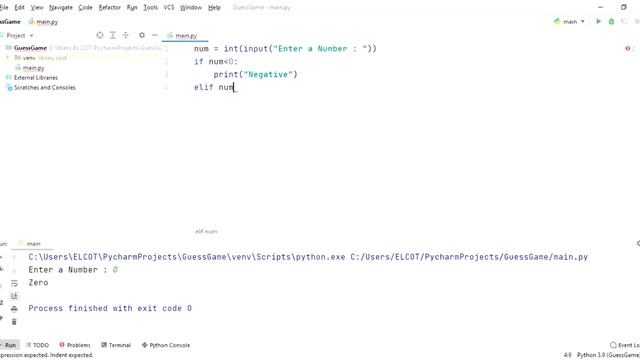Click the print("Negative") code line
The image size is (640, 360).
coord(256,74)
